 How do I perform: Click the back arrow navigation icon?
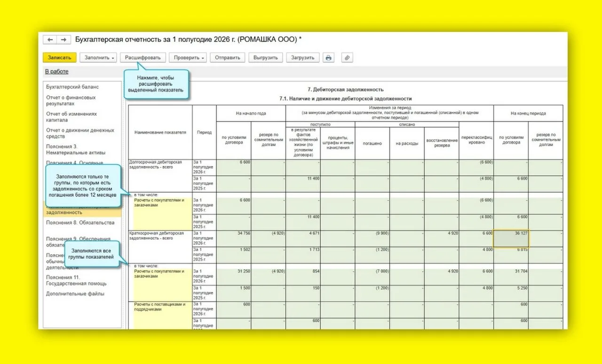pyautogui.click(x=50, y=40)
